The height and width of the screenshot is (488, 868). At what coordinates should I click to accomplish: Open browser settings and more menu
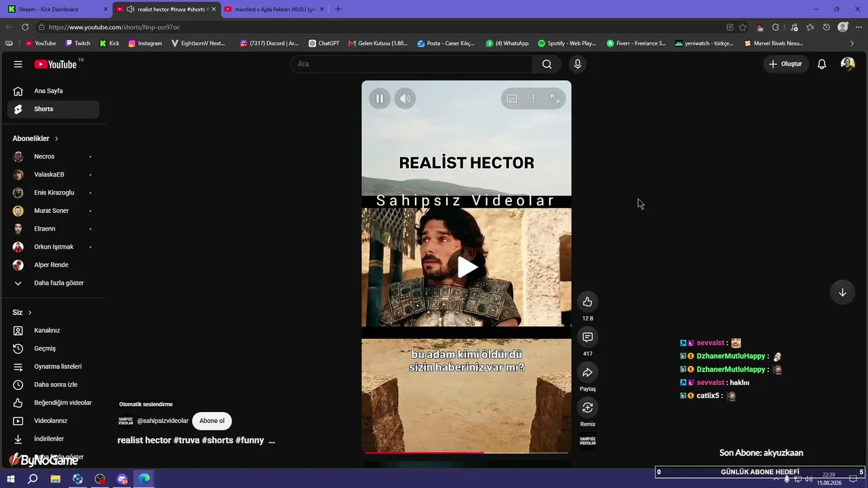coord(859,27)
